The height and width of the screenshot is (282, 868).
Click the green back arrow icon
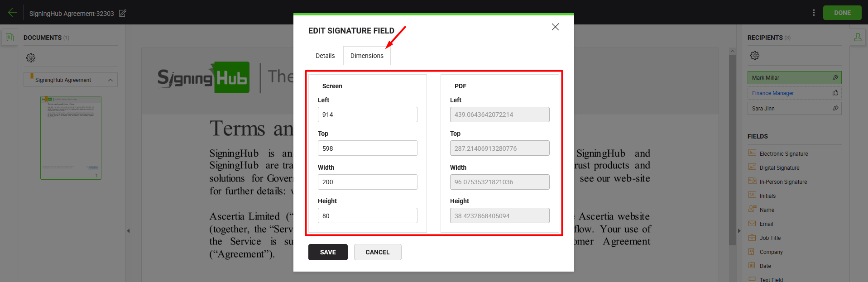(x=12, y=13)
